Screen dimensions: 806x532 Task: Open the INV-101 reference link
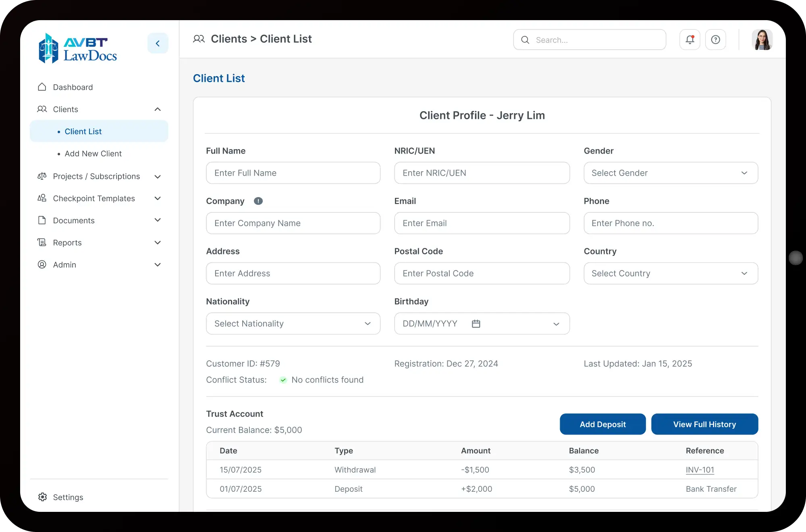pos(700,470)
